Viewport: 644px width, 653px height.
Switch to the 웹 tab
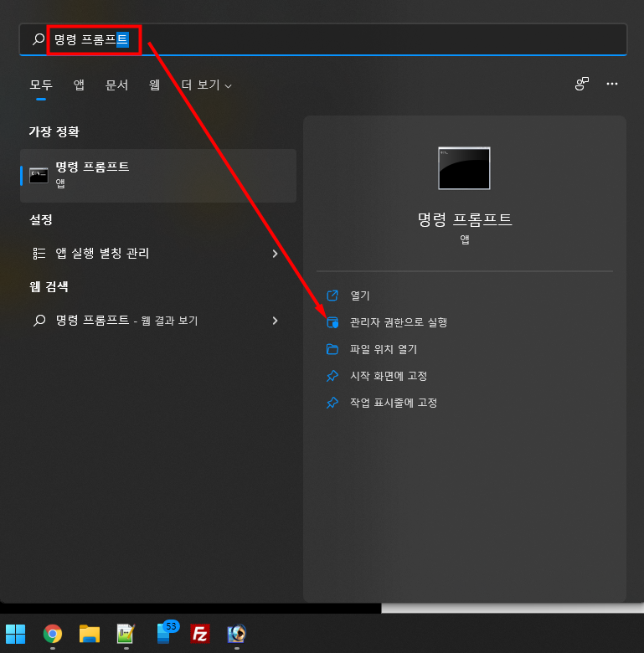coord(155,85)
